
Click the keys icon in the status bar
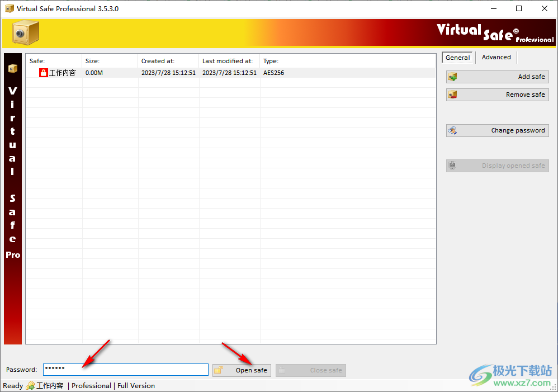(31, 386)
